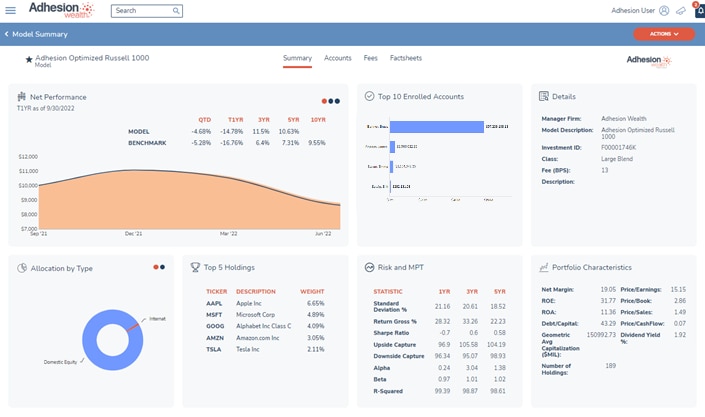Click the Domestic Equity chart label
Image resolution: width=705 pixels, height=417 pixels.
pos(60,362)
